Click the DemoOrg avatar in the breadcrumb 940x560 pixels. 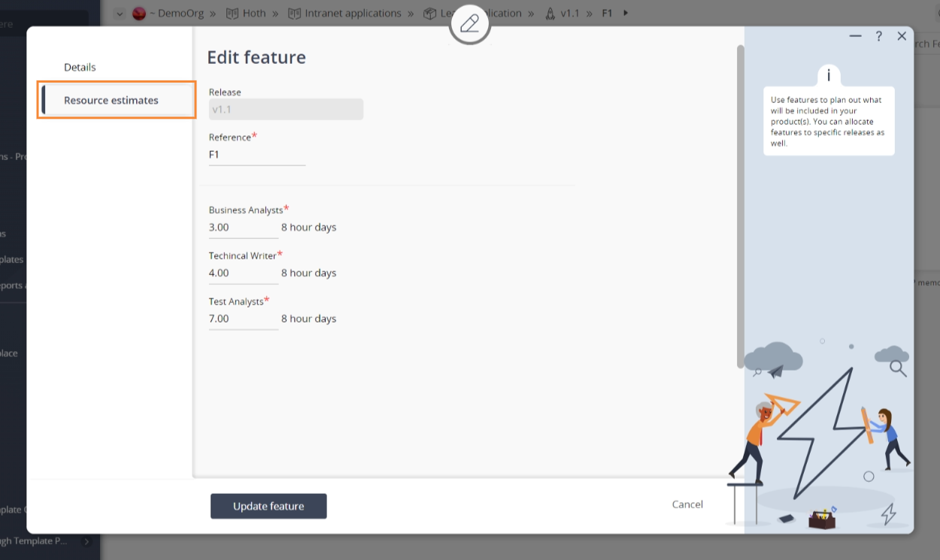139,13
